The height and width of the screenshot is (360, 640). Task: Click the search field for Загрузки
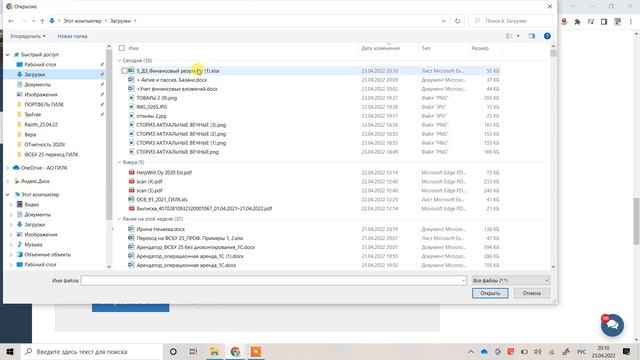coord(510,21)
